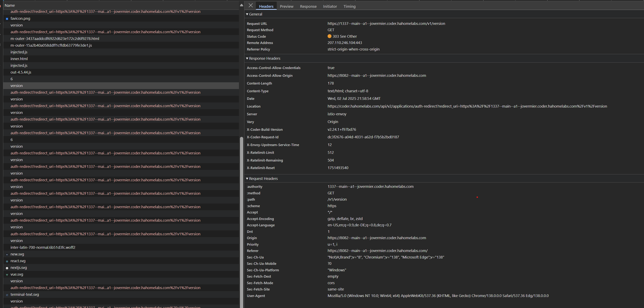The height and width of the screenshot is (308, 644).
Task: Collapse the General section
Action: 247,14
